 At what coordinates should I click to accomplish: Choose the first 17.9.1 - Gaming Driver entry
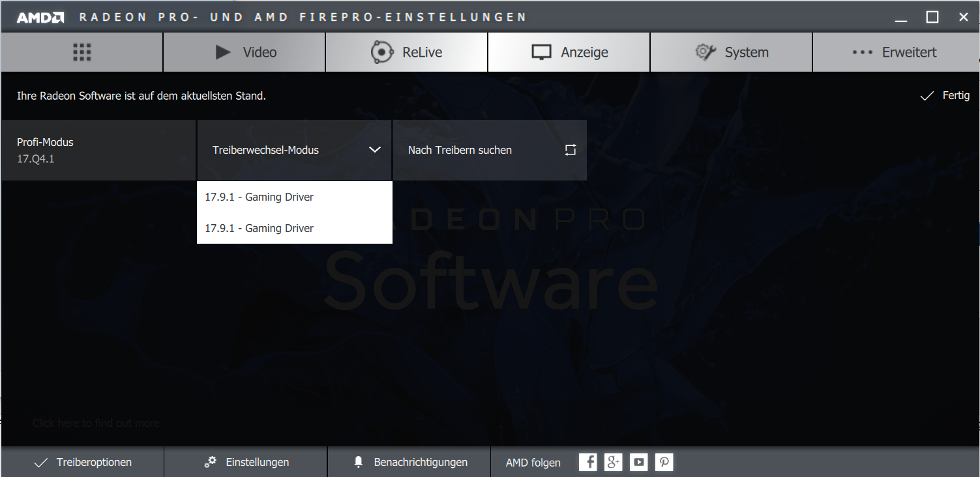click(x=294, y=197)
